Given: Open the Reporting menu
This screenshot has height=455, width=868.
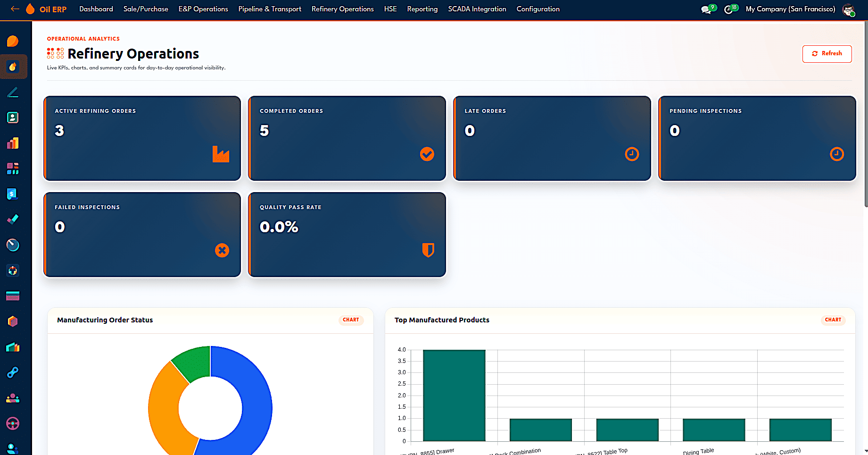Looking at the screenshot, I should tap(422, 9).
